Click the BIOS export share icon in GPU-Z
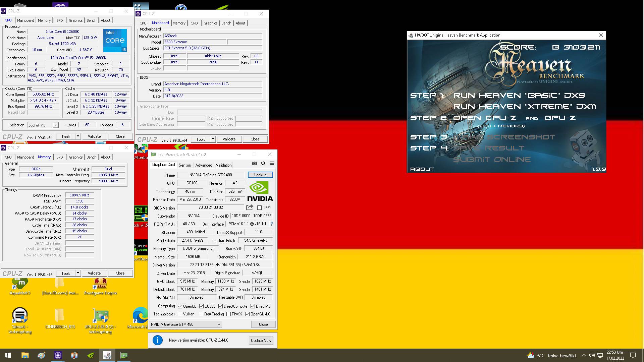 tap(250, 207)
